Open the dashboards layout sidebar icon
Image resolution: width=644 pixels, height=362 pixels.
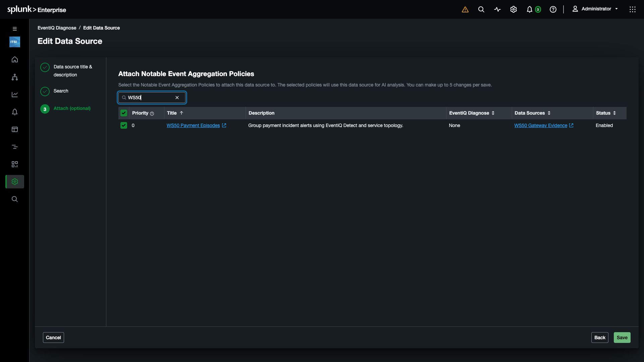point(15,129)
